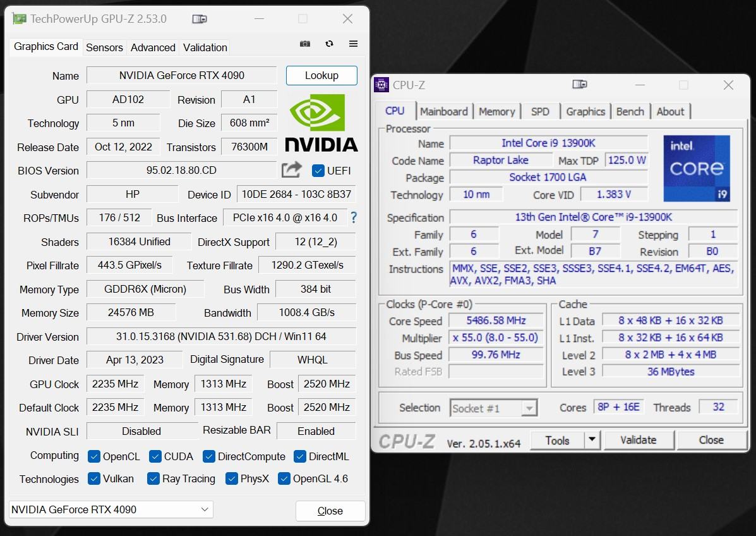Click the Threads value 32
Screen dimensions: 756x536
click(718, 406)
